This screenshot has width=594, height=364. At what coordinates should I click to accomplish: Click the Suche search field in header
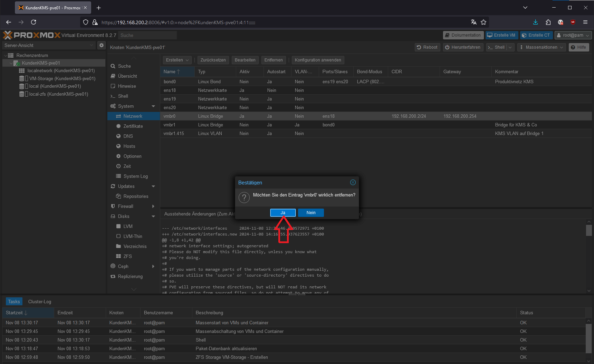click(x=147, y=35)
